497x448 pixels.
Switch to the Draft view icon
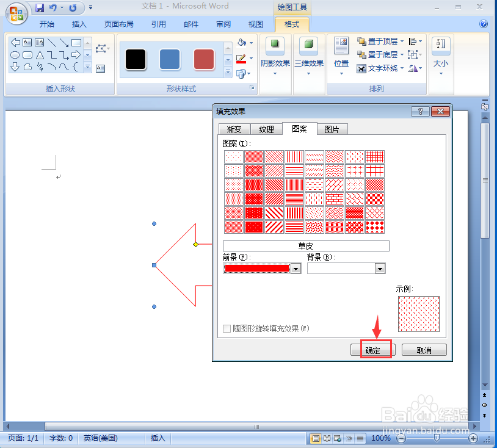(x=360, y=438)
